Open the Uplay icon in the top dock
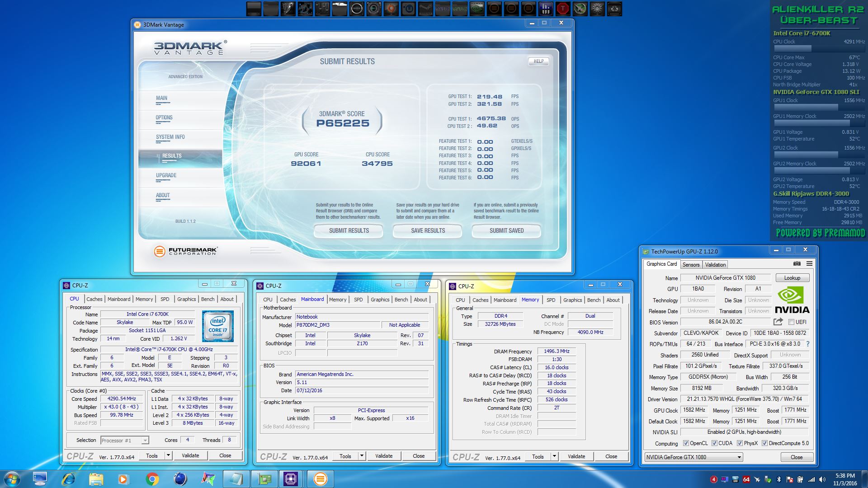The image size is (868, 488). tap(408, 9)
